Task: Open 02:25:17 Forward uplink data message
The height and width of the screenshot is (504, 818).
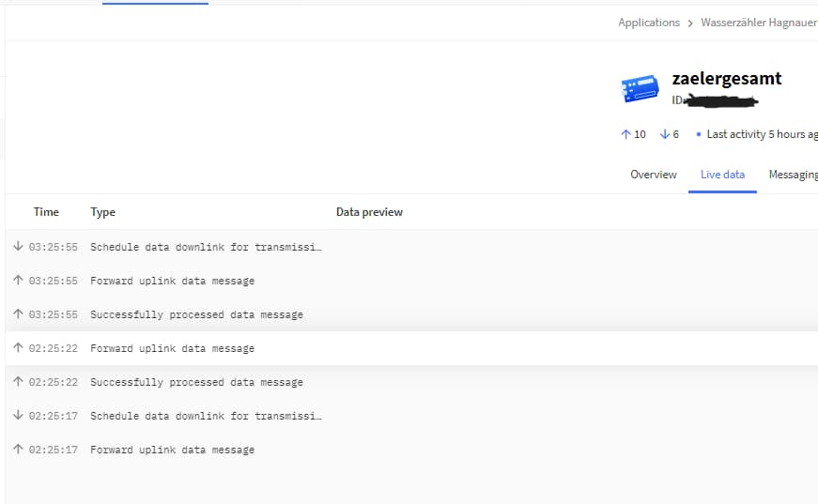Action: (411, 450)
